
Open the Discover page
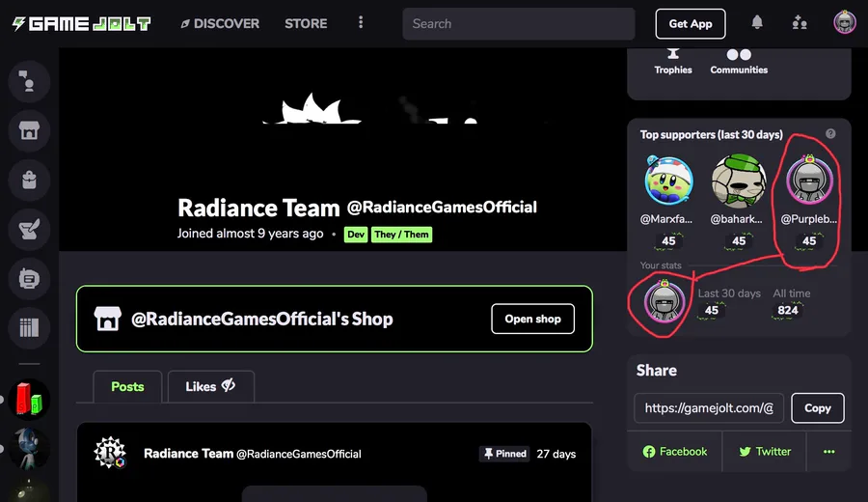point(220,23)
